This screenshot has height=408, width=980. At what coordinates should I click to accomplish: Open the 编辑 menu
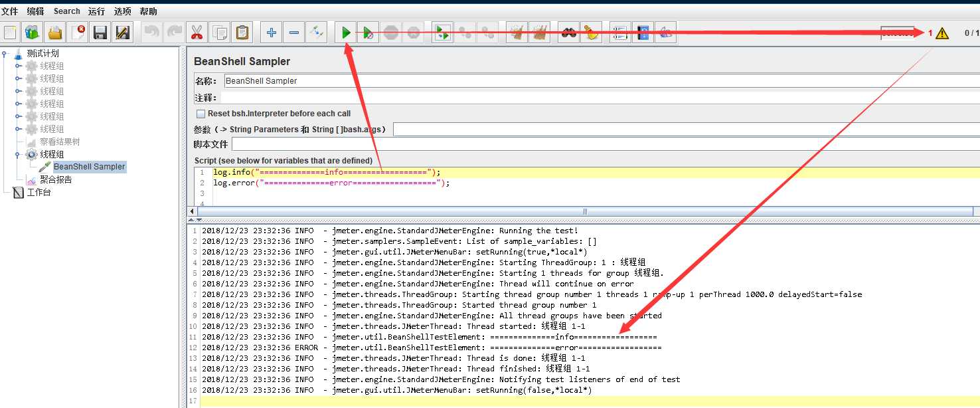(35, 11)
